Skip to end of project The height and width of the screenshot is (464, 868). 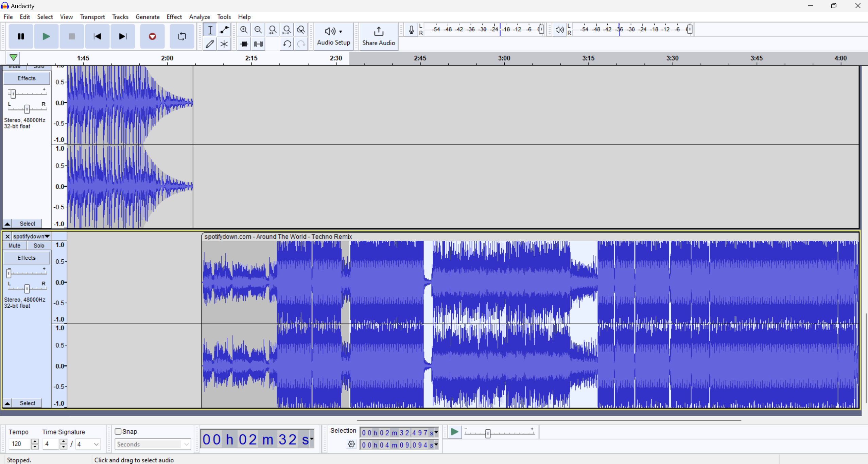click(x=123, y=36)
